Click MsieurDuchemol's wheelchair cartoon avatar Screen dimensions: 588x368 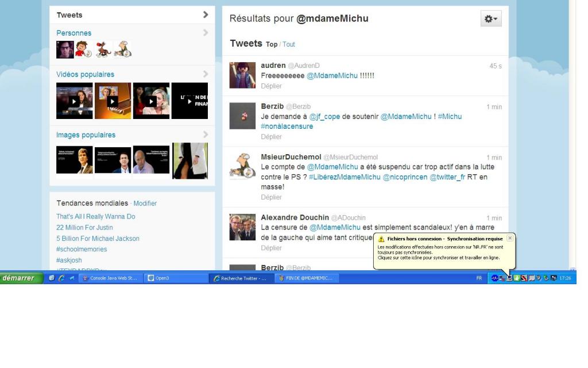coord(242,166)
